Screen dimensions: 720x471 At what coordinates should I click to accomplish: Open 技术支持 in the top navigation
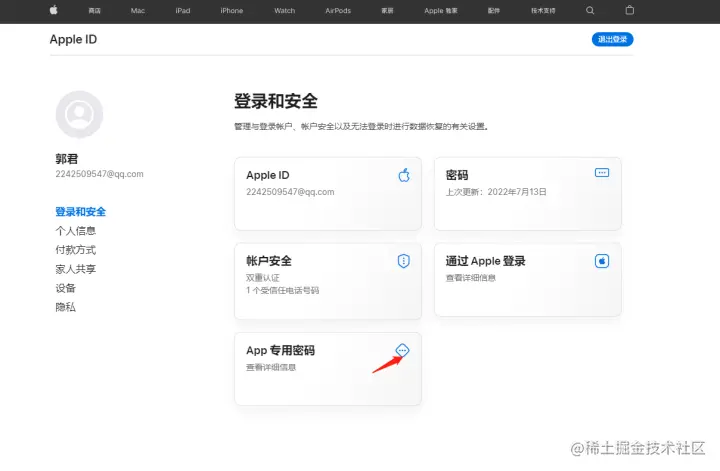tap(543, 11)
